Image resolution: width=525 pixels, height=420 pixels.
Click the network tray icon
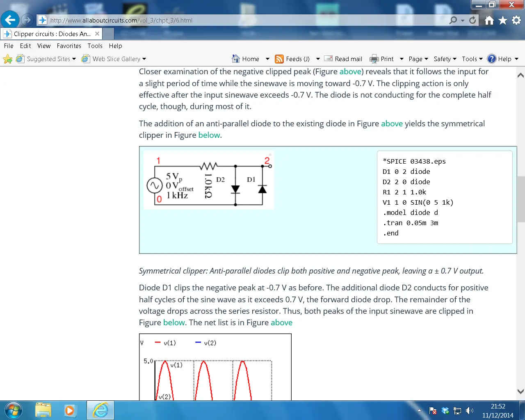(x=457, y=411)
